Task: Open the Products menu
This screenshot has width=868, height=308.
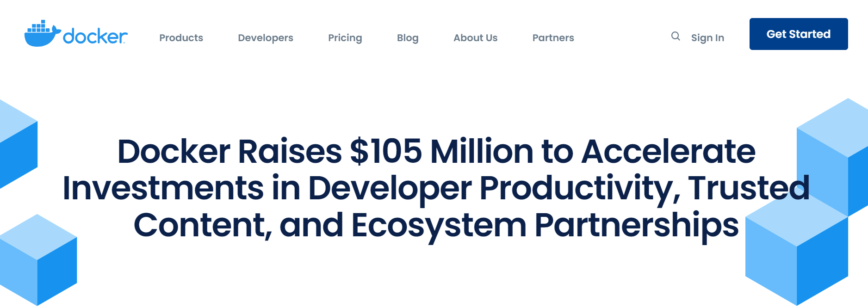Action: pyautogui.click(x=181, y=38)
